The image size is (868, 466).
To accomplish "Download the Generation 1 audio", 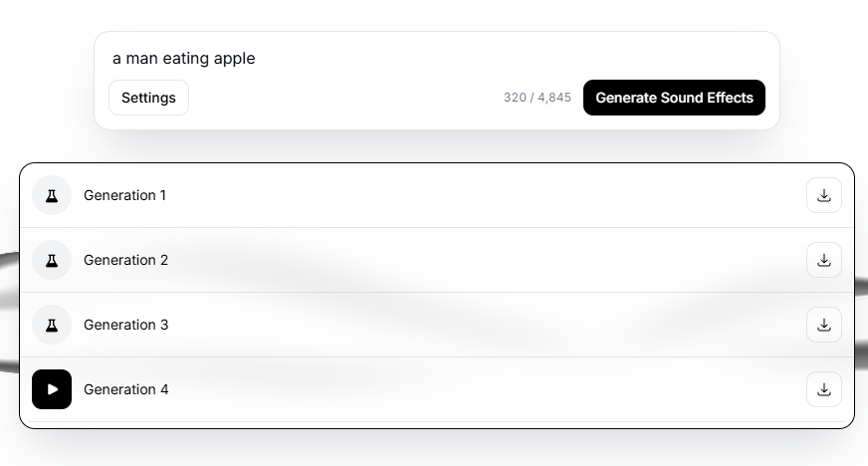I will (823, 195).
